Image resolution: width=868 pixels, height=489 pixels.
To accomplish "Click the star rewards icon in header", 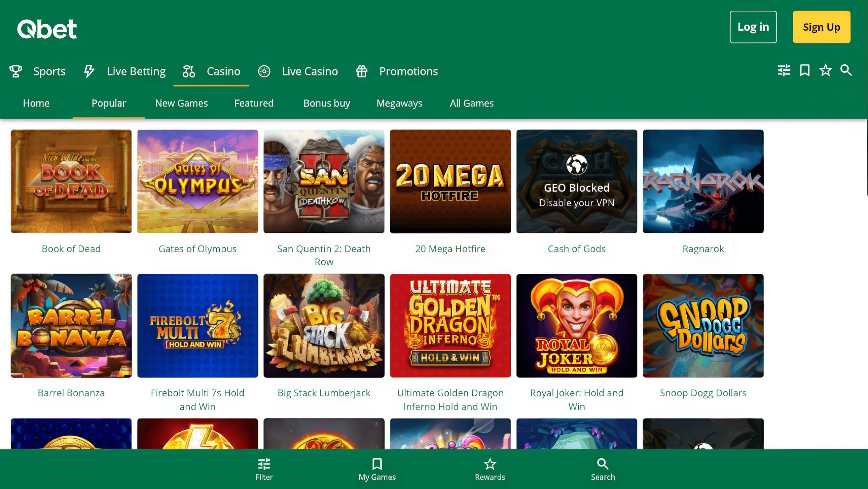I will [x=826, y=70].
